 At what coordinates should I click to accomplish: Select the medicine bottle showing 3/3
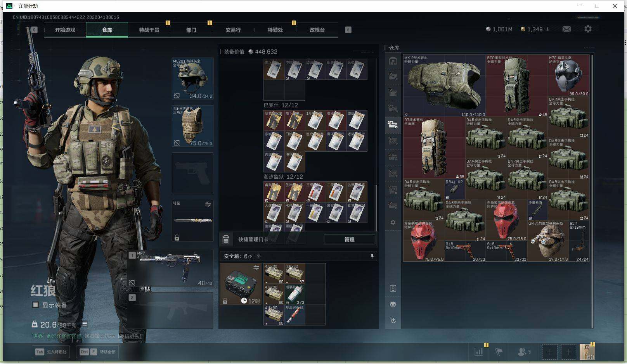(x=294, y=294)
